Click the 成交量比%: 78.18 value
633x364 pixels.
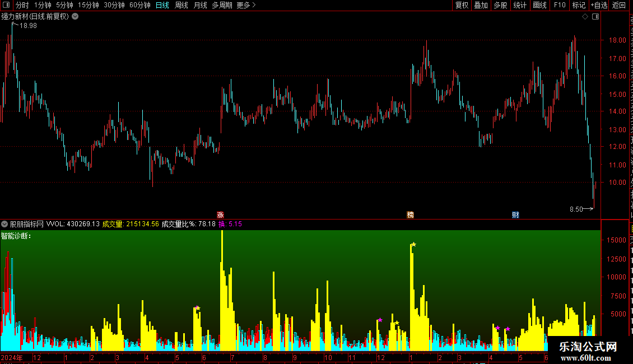pos(189,224)
